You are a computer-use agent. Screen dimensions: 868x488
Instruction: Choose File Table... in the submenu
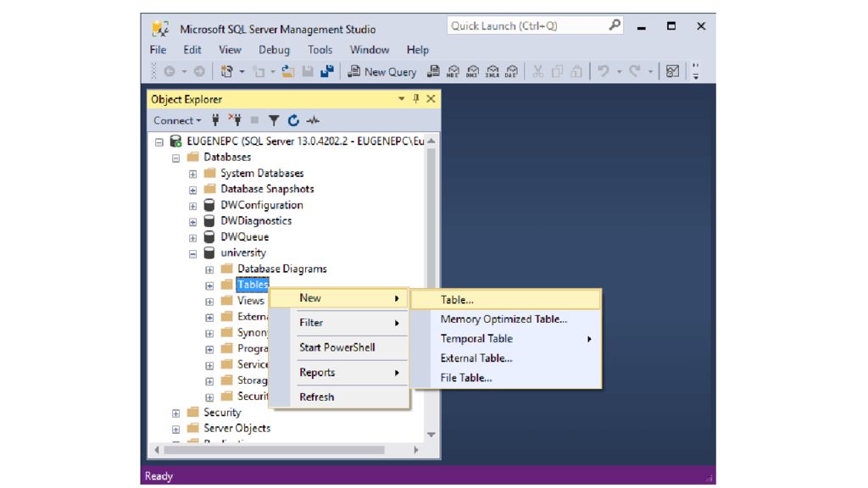(506, 378)
